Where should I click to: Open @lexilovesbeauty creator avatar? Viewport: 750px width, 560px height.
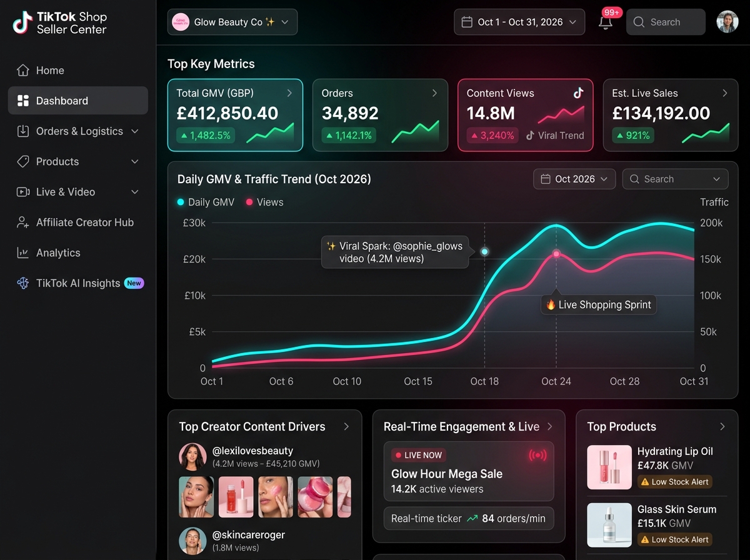coord(192,457)
